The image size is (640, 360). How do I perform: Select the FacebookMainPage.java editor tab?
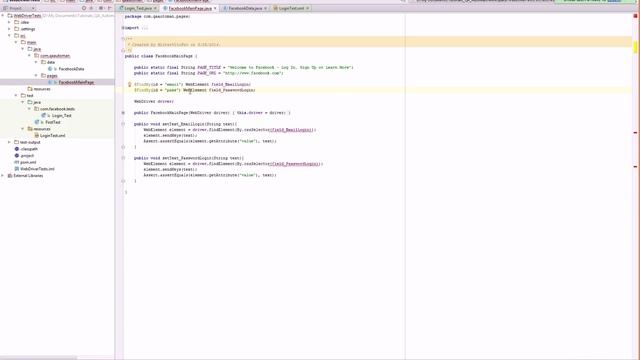pyautogui.click(x=189, y=8)
